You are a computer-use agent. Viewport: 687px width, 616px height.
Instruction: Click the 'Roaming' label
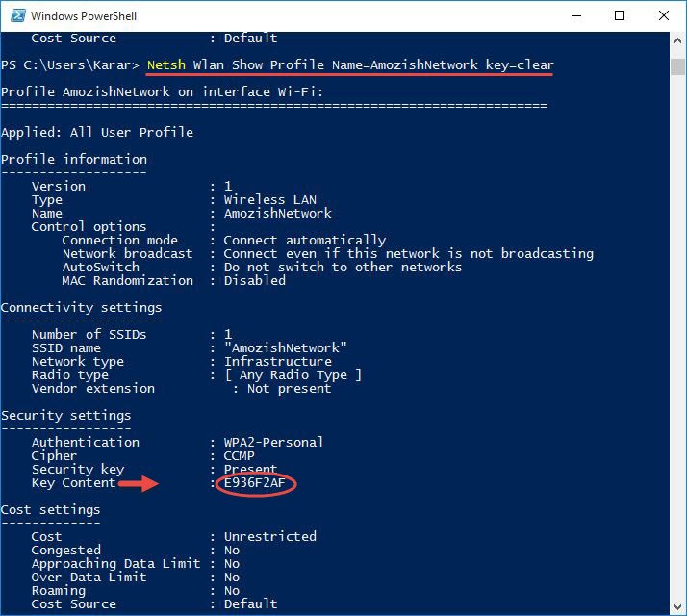(x=59, y=591)
